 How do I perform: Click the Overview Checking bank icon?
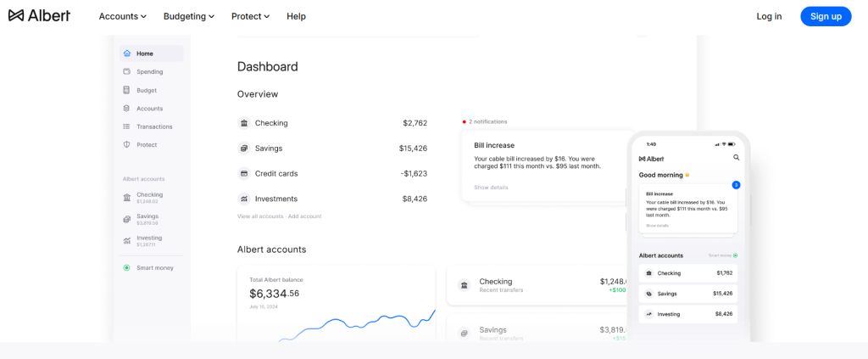click(243, 123)
